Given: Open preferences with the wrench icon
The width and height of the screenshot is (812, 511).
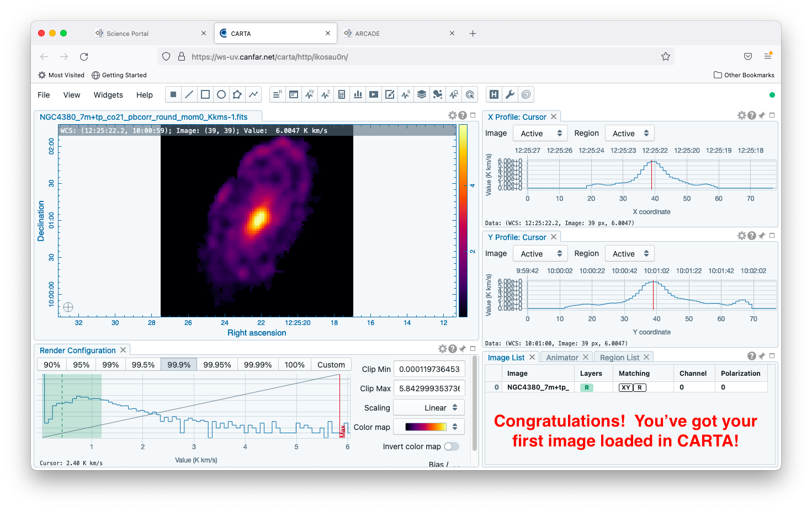Looking at the screenshot, I should (510, 94).
